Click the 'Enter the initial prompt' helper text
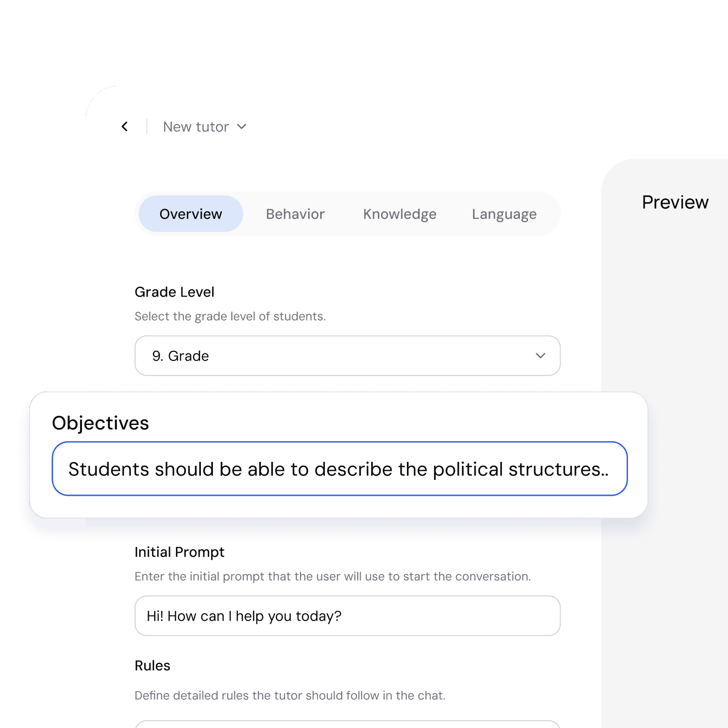Image resolution: width=728 pixels, height=728 pixels. coord(333,576)
